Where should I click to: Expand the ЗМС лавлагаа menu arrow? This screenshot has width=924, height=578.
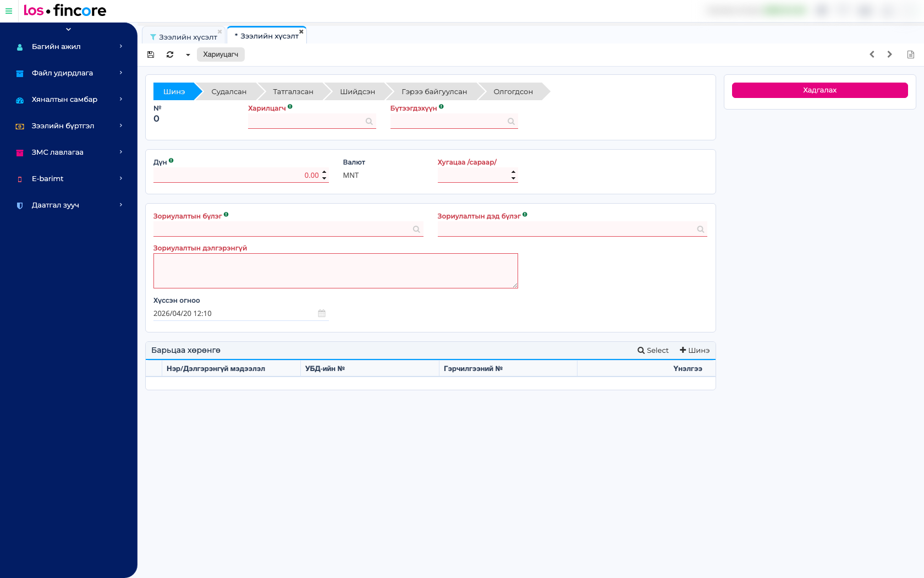[x=121, y=152]
